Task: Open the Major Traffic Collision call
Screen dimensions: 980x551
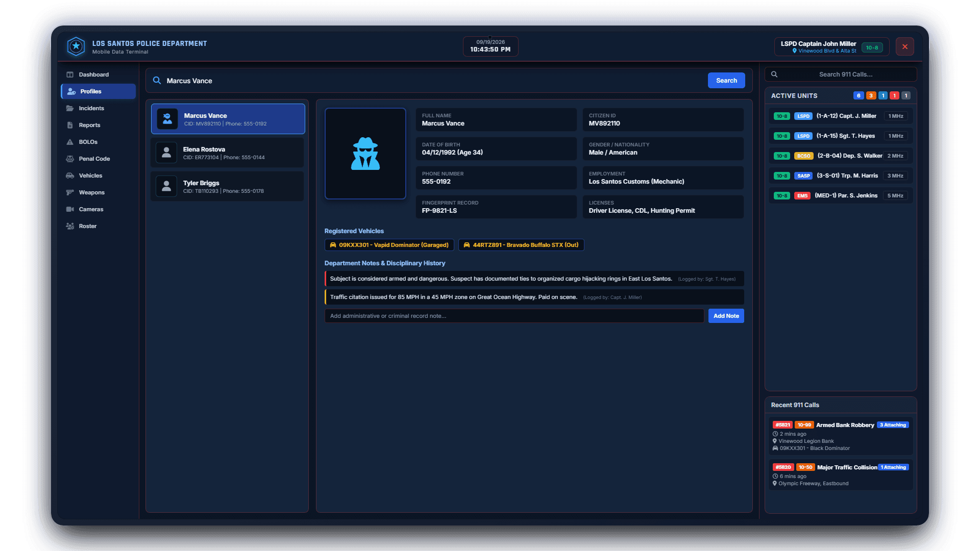Action: click(841, 475)
